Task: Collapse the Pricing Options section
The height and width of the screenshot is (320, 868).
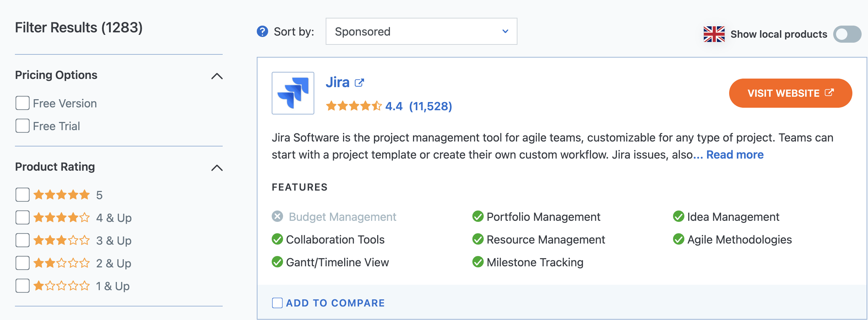Action: click(x=217, y=76)
